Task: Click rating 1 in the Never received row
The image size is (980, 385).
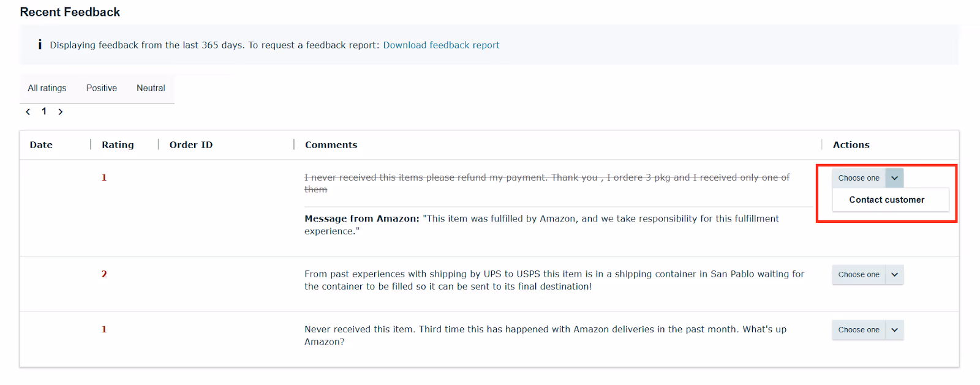Action: point(104,329)
